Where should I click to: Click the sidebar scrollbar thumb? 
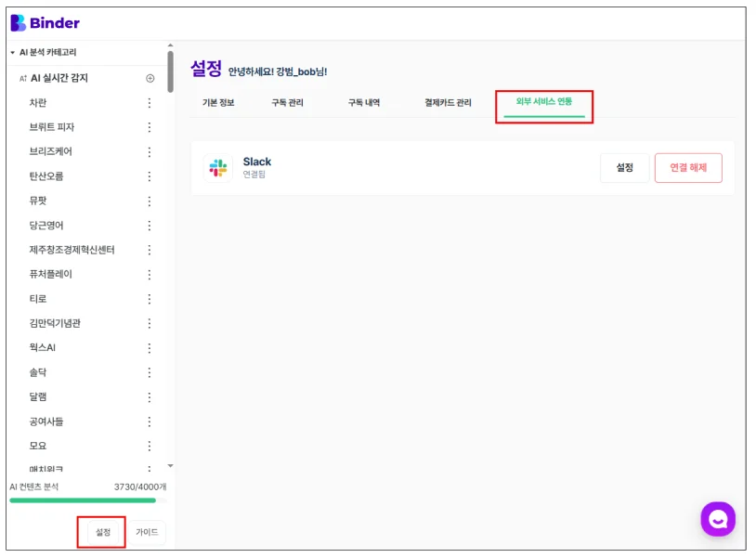[170, 71]
